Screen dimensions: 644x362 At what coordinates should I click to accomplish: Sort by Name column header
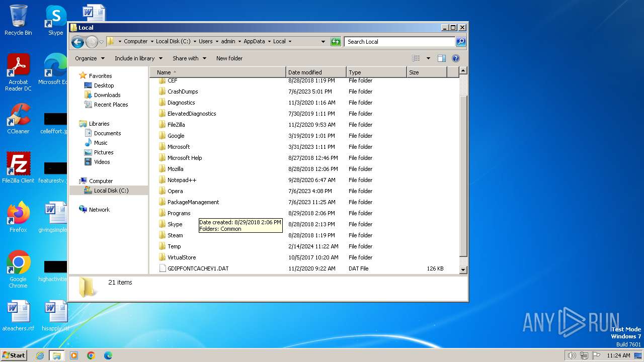217,72
